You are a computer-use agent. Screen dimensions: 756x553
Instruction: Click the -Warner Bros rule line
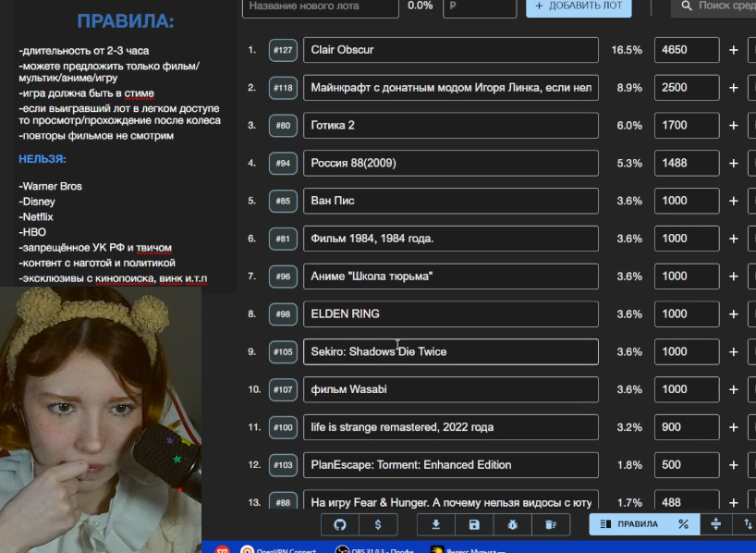(51, 186)
